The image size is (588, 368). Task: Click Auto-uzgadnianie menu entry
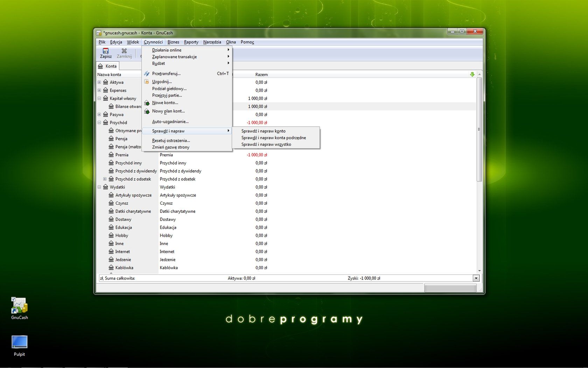(187, 122)
